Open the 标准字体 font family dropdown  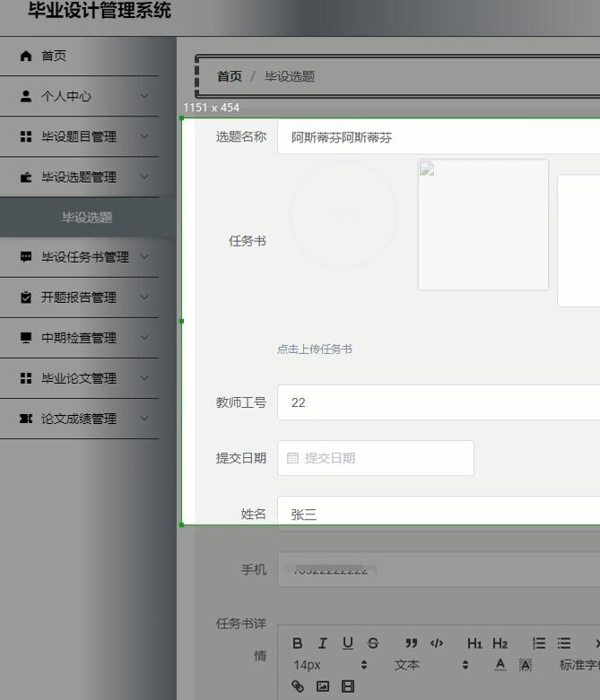[579, 665]
